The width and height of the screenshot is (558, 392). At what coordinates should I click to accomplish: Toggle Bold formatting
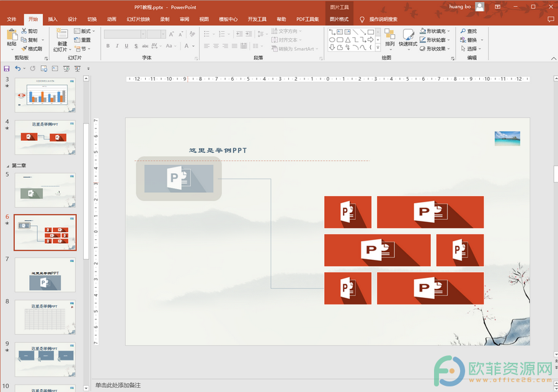[108, 46]
